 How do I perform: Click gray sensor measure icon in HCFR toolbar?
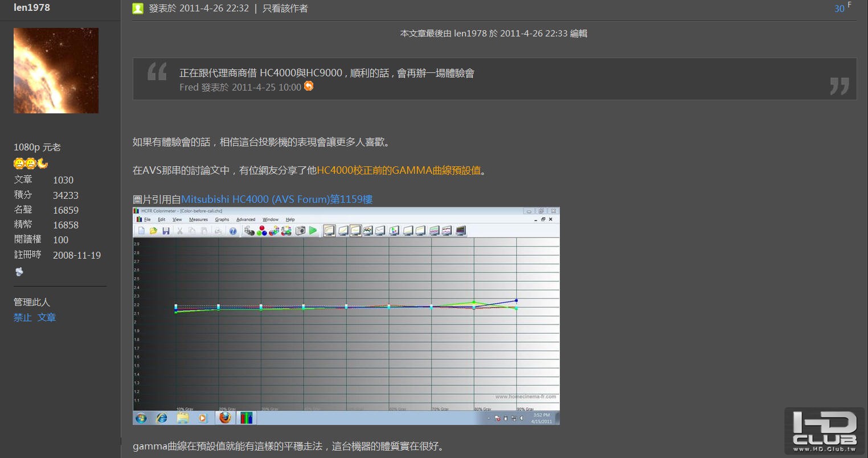tap(249, 231)
